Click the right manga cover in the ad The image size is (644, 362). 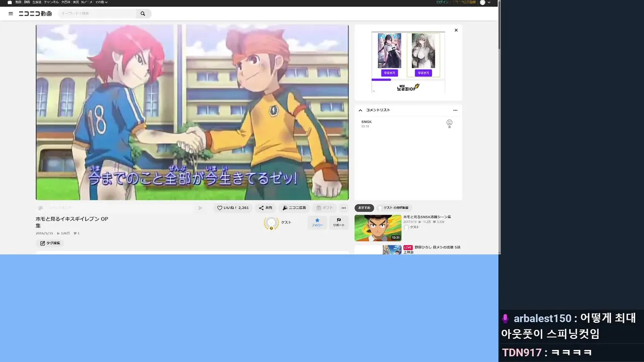pos(423,51)
